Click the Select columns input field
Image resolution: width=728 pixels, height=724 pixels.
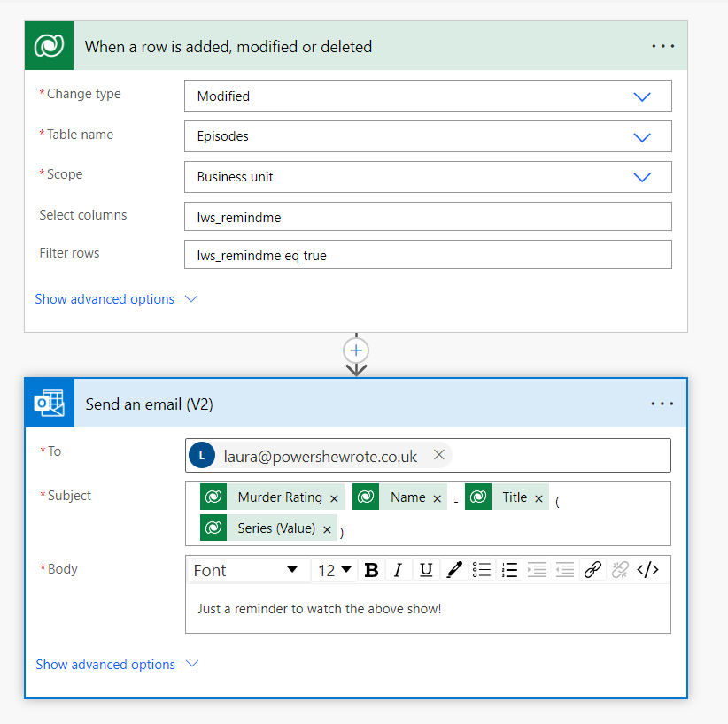pyautogui.click(x=428, y=217)
